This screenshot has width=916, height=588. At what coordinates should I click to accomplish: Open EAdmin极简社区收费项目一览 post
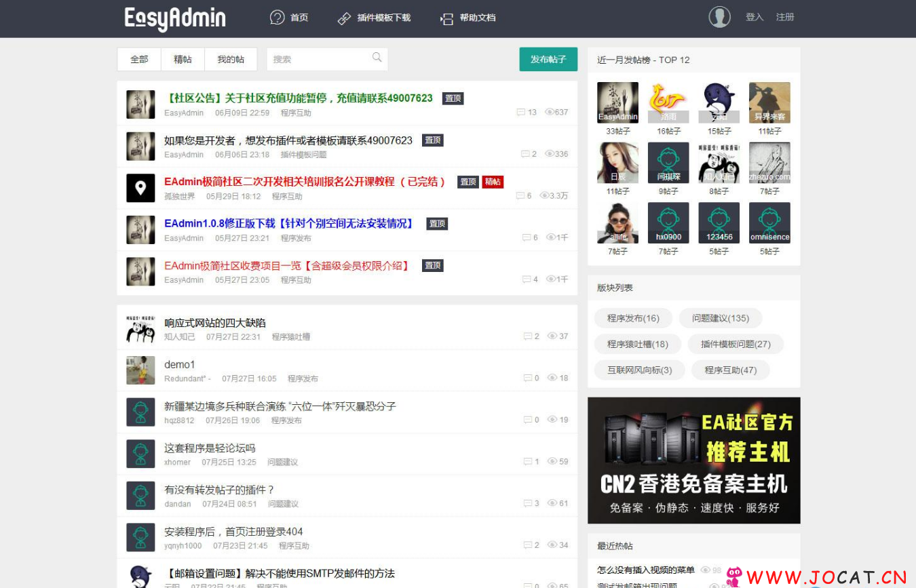coord(288,265)
